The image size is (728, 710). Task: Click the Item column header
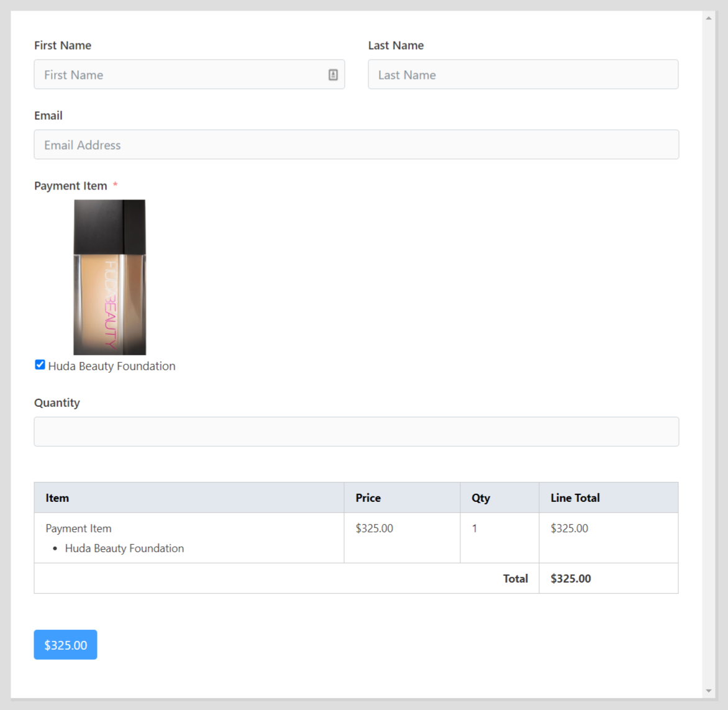(x=57, y=498)
